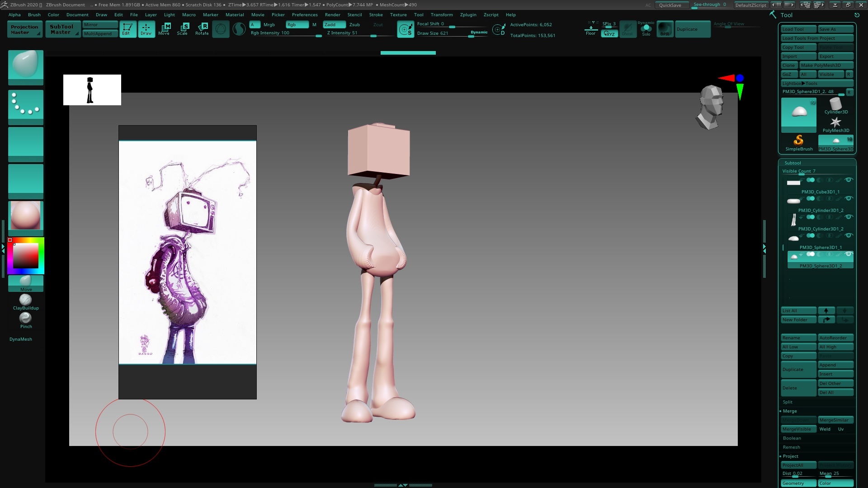Adjust the Z Intensity slider
The width and height of the screenshot is (868, 488).
pos(360,33)
